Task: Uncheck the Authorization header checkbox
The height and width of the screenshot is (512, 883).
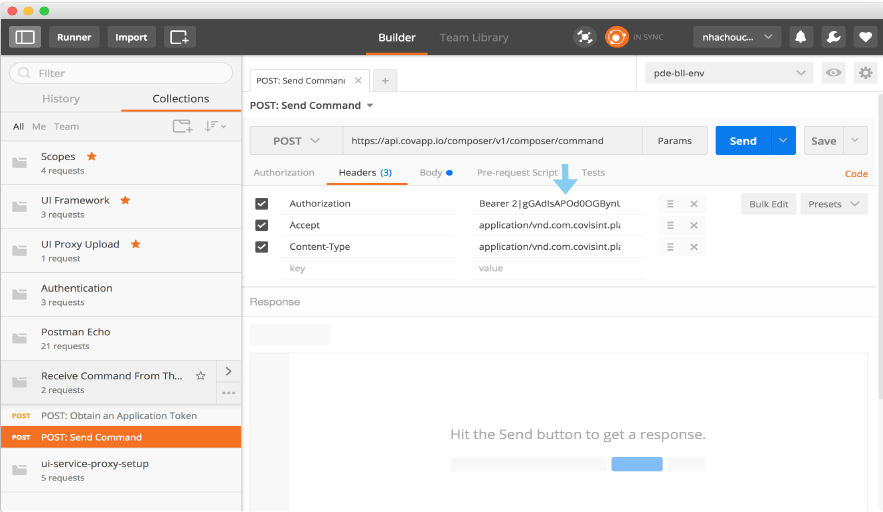Action: [262, 204]
